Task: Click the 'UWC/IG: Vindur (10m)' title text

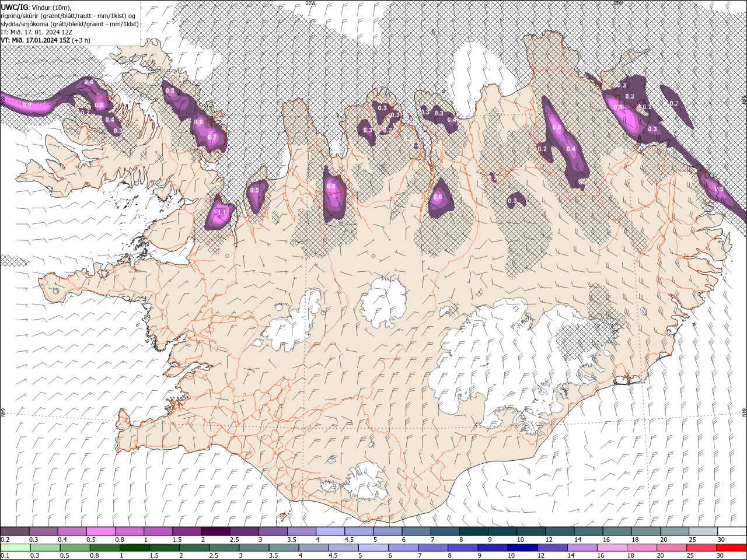Action: pos(36,7)
